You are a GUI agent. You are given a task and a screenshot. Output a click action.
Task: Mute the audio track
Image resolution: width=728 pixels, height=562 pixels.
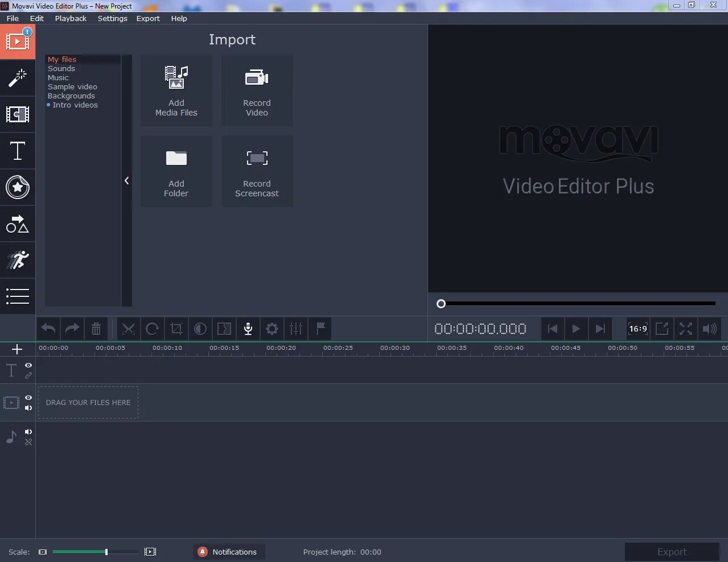28,432
